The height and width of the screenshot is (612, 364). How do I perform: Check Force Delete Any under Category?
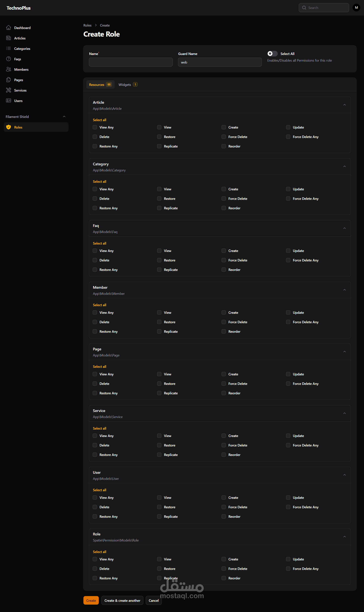pos(288,199)
